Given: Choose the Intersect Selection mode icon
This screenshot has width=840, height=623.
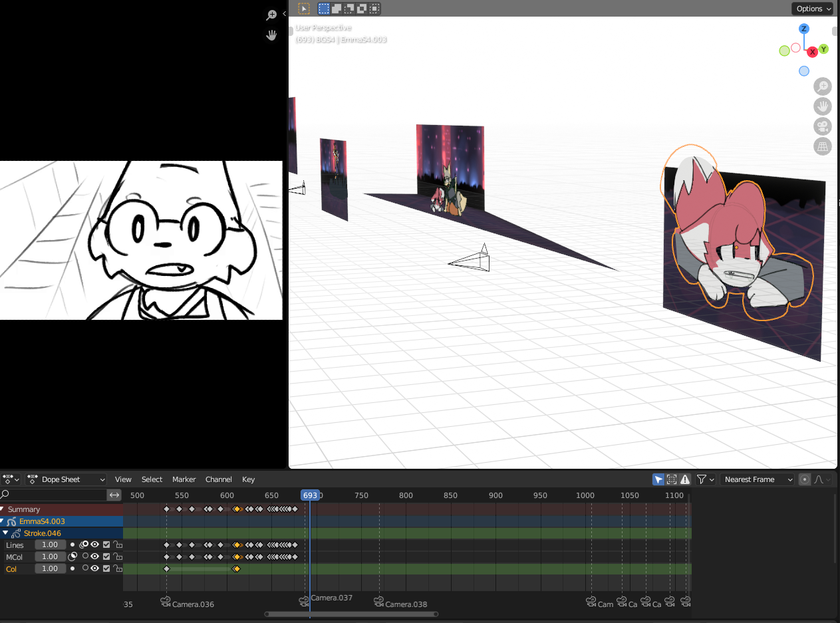Looking at the screenshot, I should [375, 9].
